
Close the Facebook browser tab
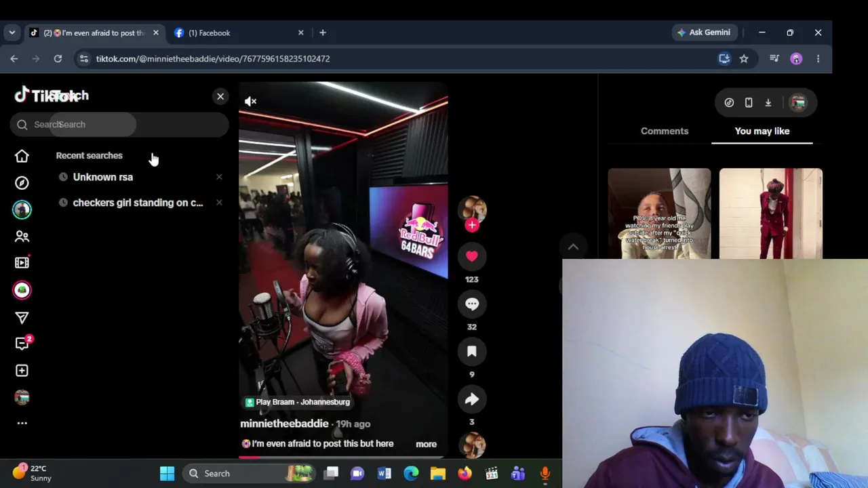point(301,33)
